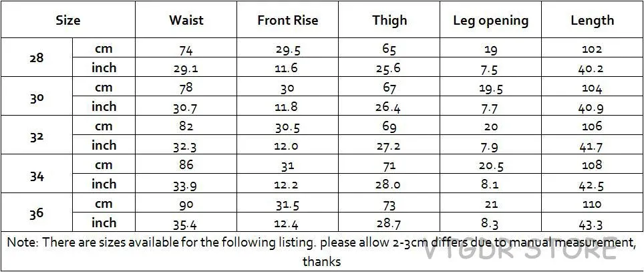The width and height of the screenshot is (644, 272).
Task: Click the size 36 row label
Action: [37, 212]
